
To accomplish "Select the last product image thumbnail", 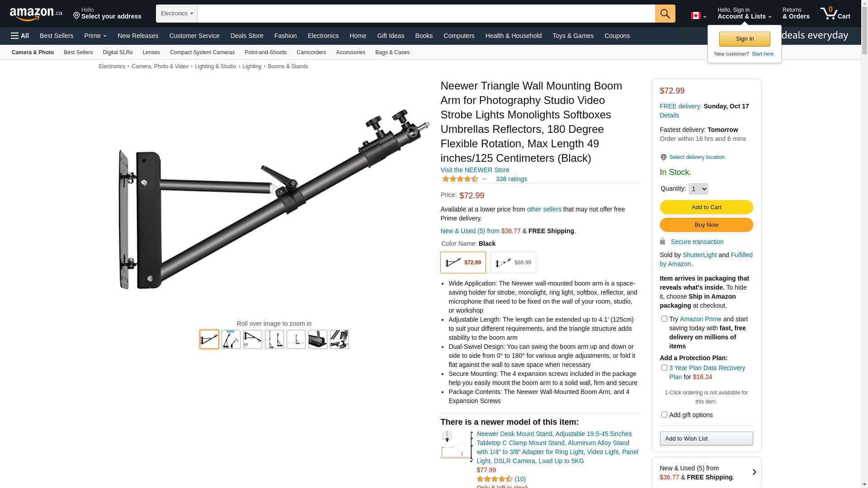I will tap(340, 339).
